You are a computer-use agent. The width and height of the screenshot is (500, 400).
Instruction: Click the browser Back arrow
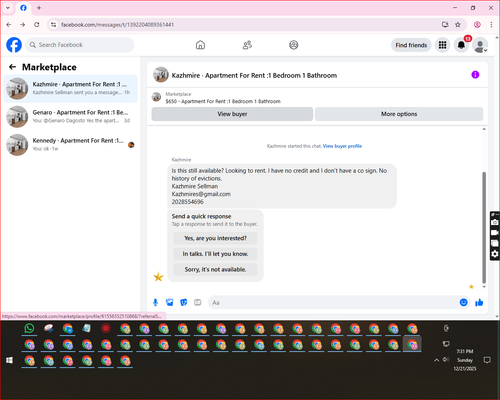pos(9,25)
